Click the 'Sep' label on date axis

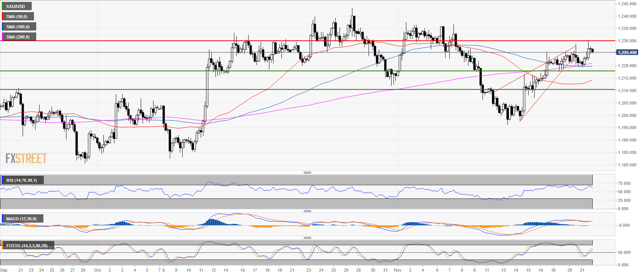pyautogui.click(x=4, y=270)
